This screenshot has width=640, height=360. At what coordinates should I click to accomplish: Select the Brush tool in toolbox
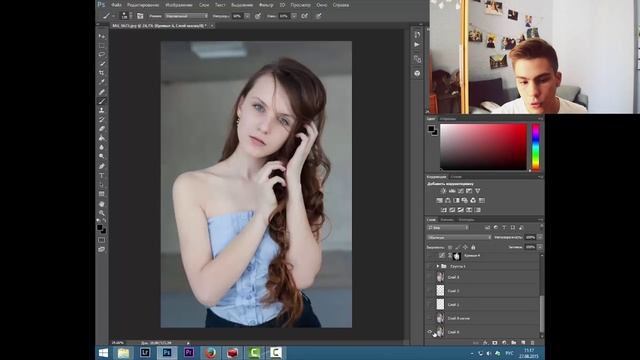(x=102, y=101)
